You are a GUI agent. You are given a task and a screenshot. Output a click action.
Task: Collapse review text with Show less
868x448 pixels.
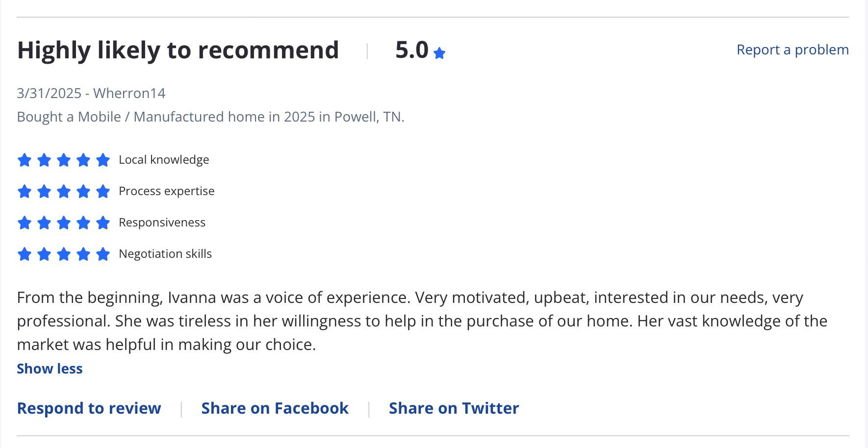coord(50,369)
